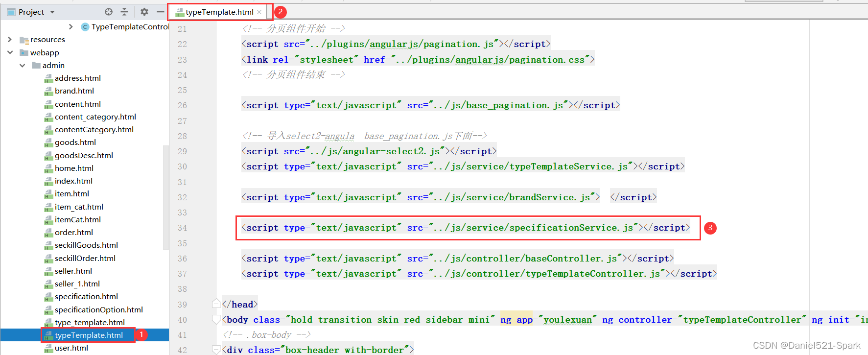Click the ng-controller typeTemplateController attribute
This screenshot has height=355, width=868.
point(704,320)
